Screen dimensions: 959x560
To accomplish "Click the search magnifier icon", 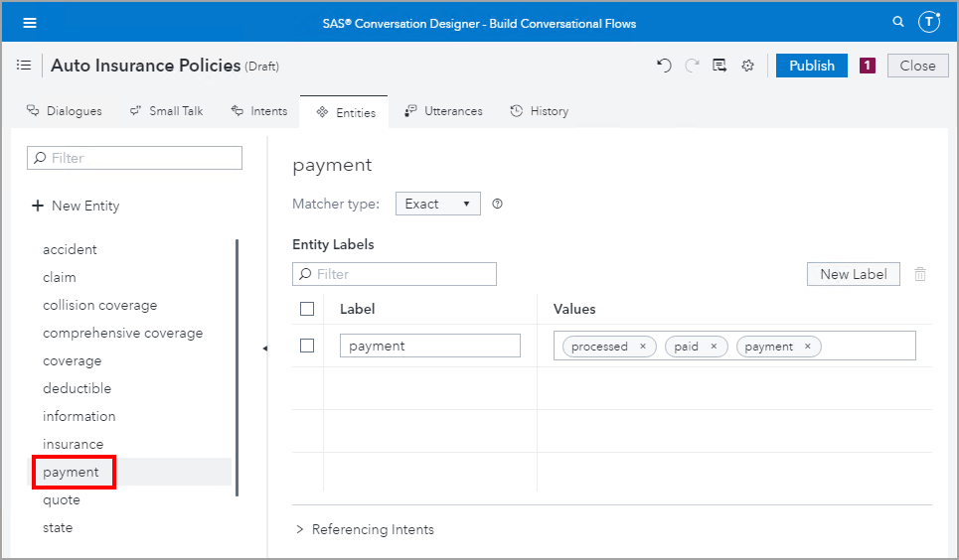I will 897,22.
